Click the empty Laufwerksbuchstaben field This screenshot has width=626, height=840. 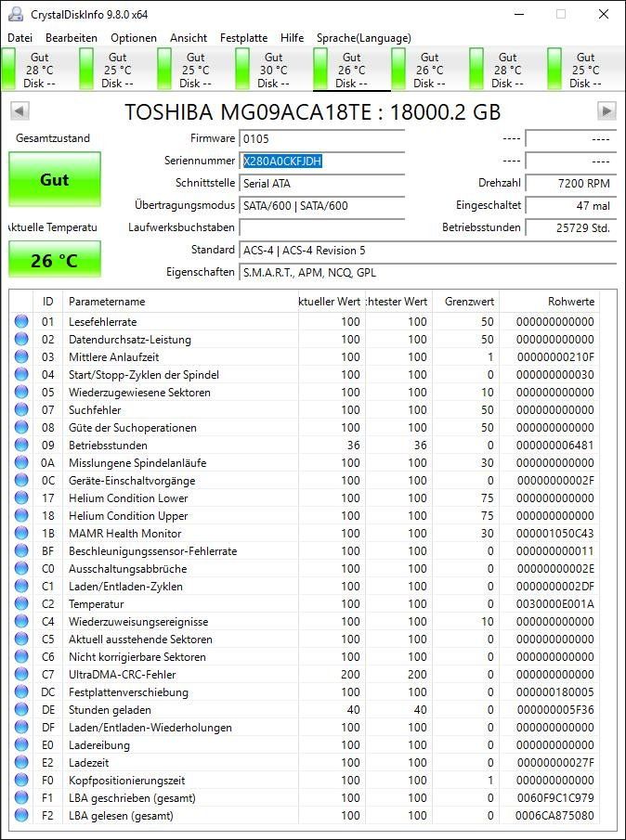point(321,228)
